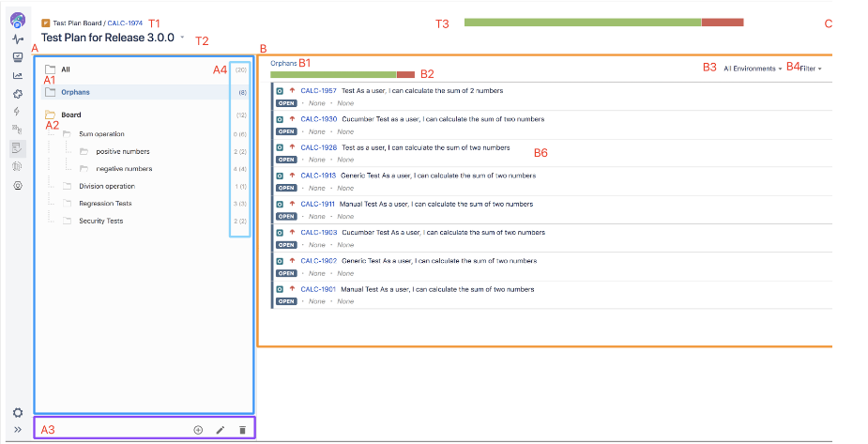Open issue CALC-1901
The width and height of the screenshot is (868, 444).
(x=318, y=289)
